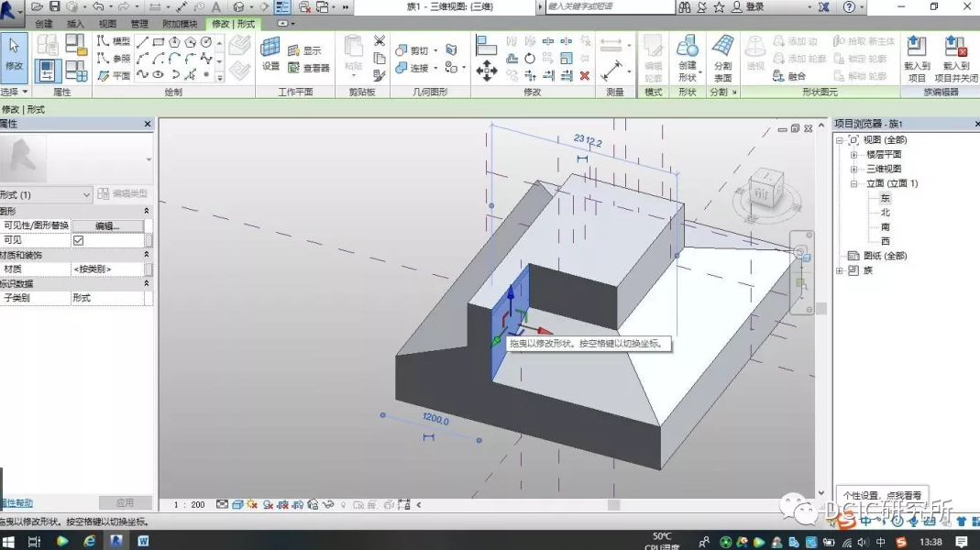The width and height of the screenshot is (980, 550).
Task: Click the 创建形状 (Create Form) icon
Action: click(x=688, y=53)
